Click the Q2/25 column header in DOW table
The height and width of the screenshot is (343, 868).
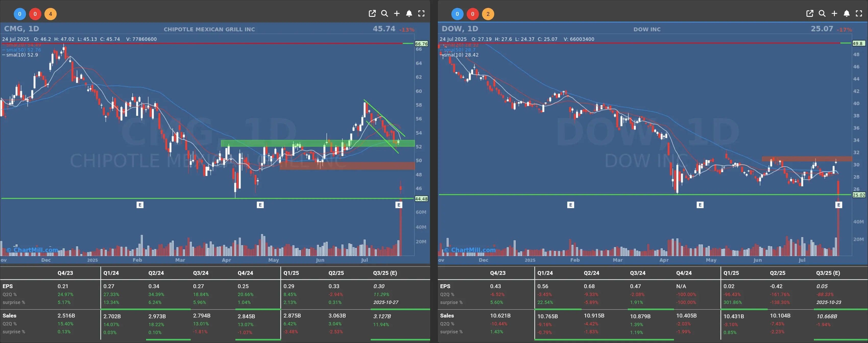(777, 273)
